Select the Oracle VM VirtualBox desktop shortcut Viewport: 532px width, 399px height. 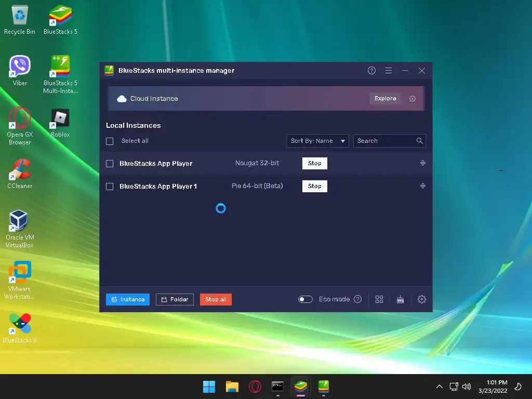pyautogui.click(x=20, y=229)
